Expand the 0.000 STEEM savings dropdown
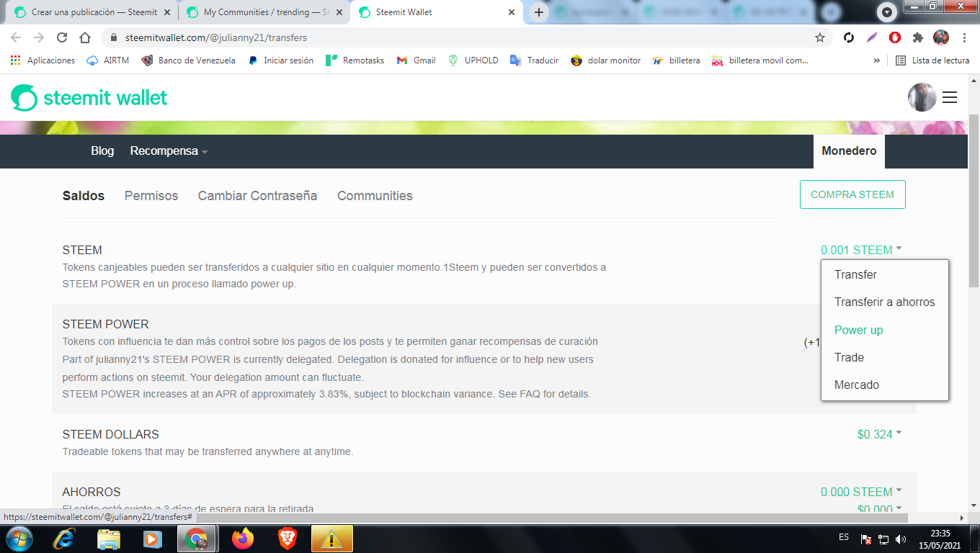The image size is (980, 553). tap(861, 493)
